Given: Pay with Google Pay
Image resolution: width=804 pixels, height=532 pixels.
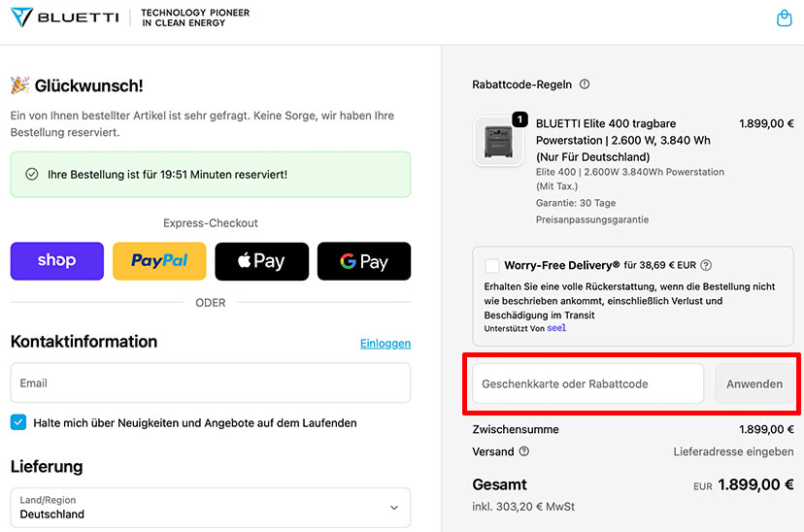Looking at the screenshot, I should point(364,261).
